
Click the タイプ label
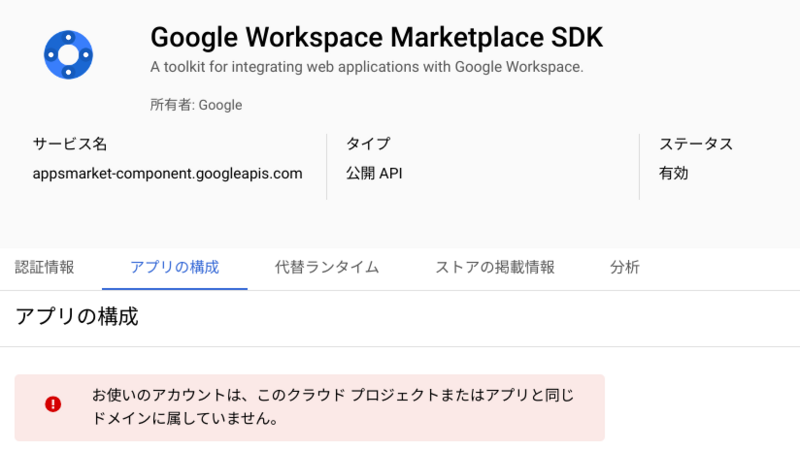[x=368, y=144]
